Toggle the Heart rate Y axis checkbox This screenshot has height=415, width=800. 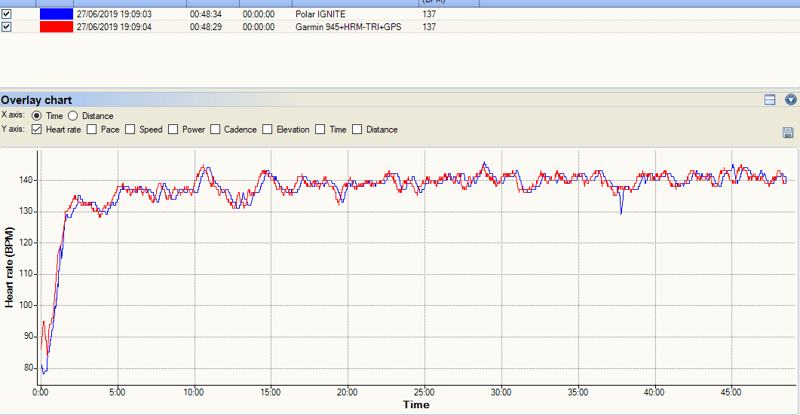tap(36, 130)
